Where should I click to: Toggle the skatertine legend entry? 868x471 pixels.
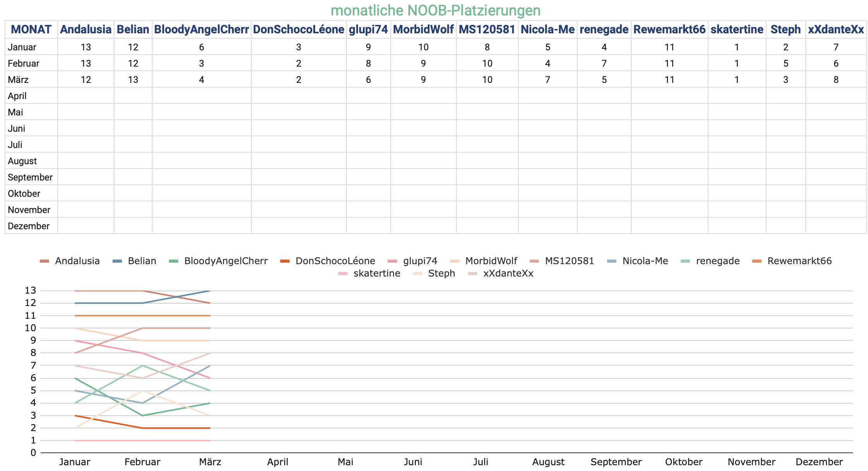coord(369,273)
